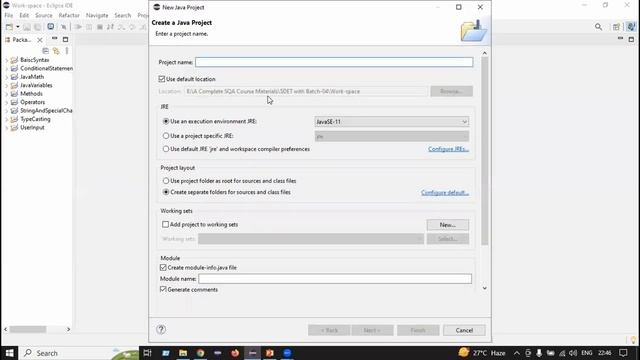Screen dimensions: 640x360
Task: Open Task View on the taskbar
Action: point(147,353)
